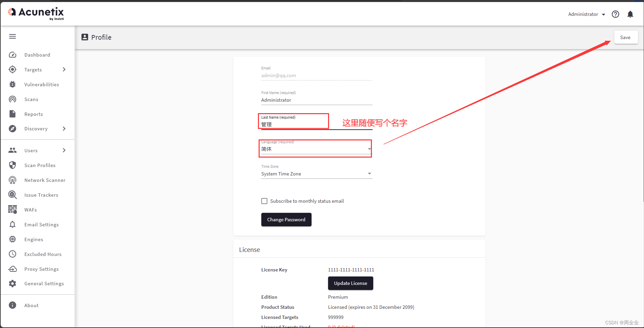This screenshot has height=328, width=644.
Task: Click the Users people icon
Action: (12, 150)
